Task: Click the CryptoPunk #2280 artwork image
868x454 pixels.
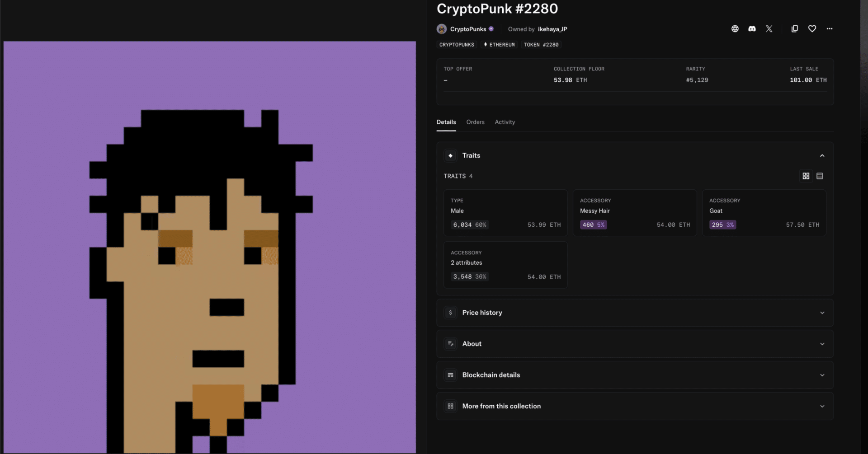Action: tap(210, 247)
